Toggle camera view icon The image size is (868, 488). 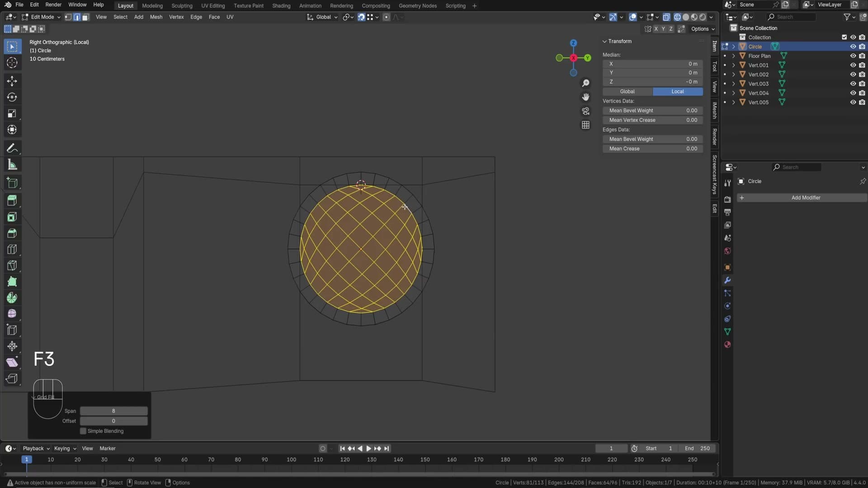[x=585, y=111]
